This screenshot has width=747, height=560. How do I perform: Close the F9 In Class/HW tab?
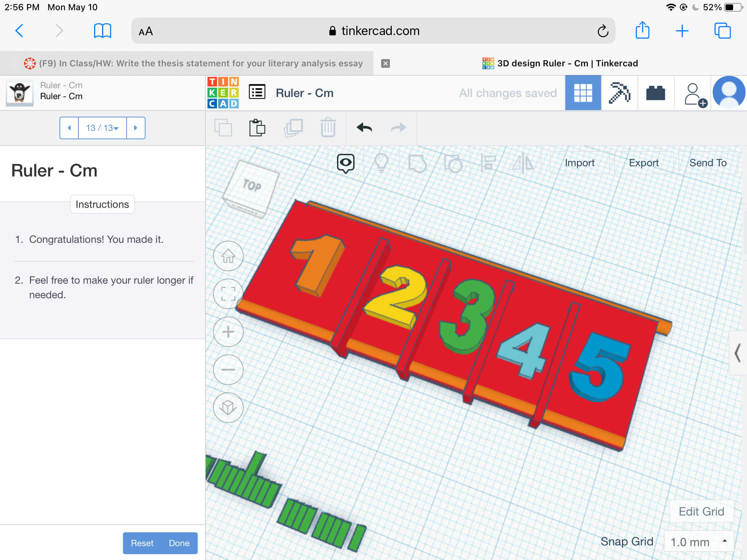(386, 63)
